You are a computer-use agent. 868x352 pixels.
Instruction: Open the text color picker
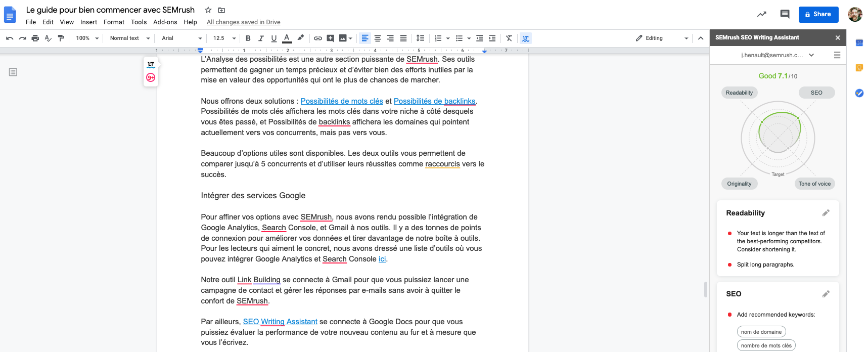tap(287, 38)
